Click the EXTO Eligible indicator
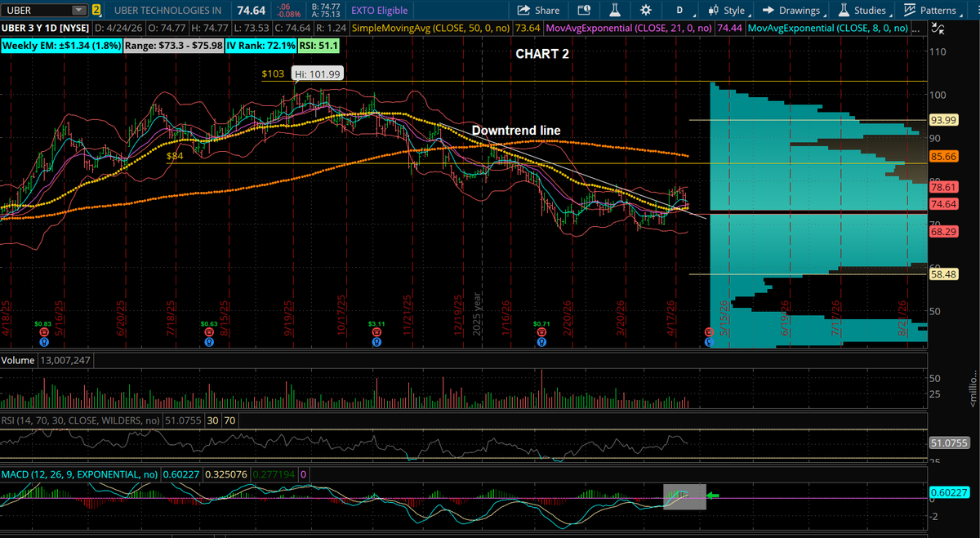The width and height of the screenshot is (980, 538). point(380,10)
